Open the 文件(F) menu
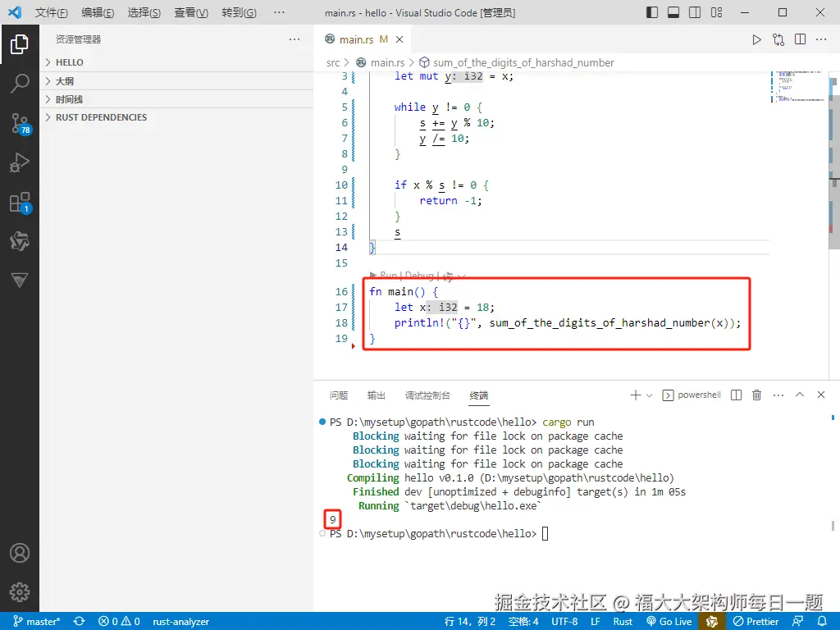Viewport: 840px width, 630px height. (x=52, y=12)
